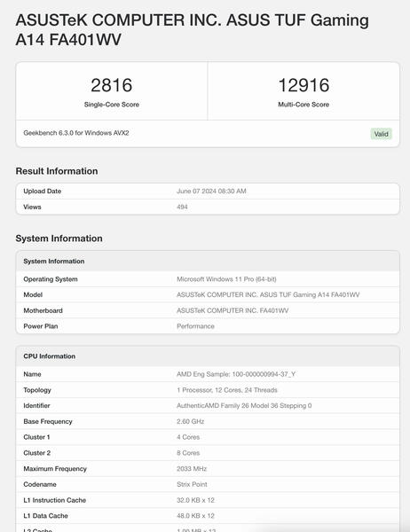
Task: Click the Base Frequency 2.60 GHz value
Action: (x=190, y=421)
